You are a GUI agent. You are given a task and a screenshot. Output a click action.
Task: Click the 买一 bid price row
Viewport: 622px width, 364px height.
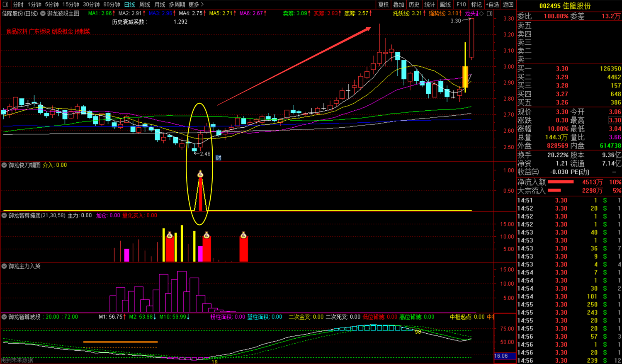[569, 69]
